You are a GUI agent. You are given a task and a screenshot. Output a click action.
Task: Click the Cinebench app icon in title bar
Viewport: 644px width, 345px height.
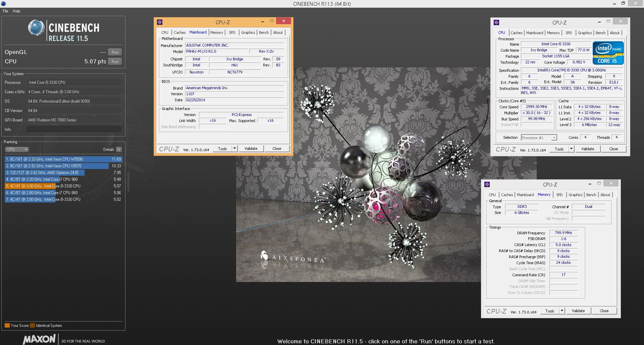3,3
